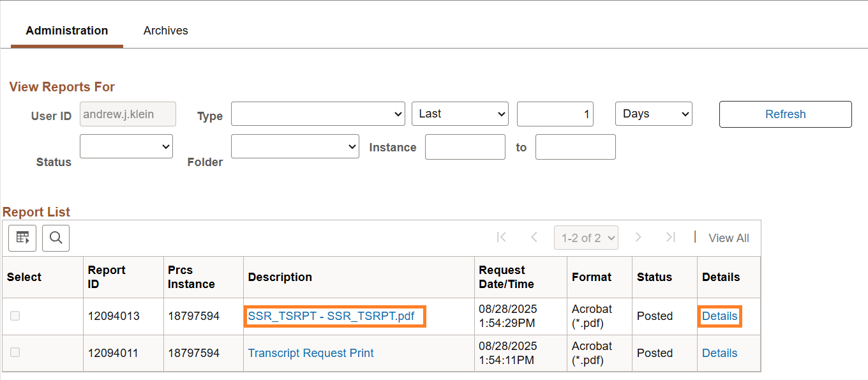Open the Type dropdown
Viewport: 868px width, 380px height.
[318, 114]
